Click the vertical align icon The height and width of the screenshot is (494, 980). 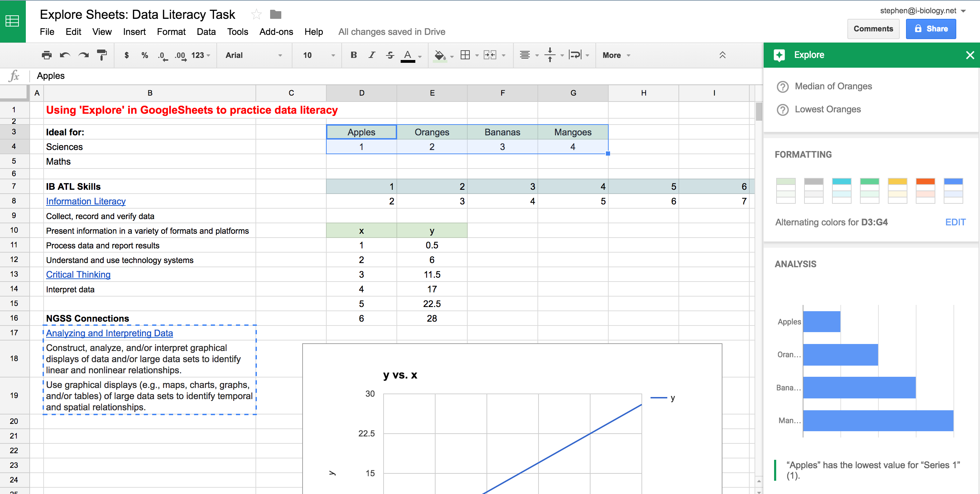click(x=550, y=55)
